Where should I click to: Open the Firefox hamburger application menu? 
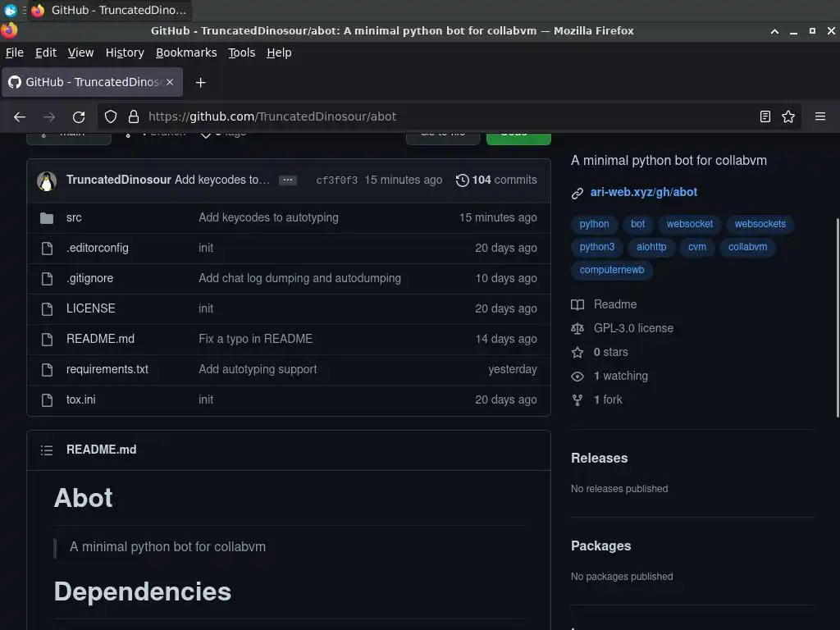(x=820, y=116)
